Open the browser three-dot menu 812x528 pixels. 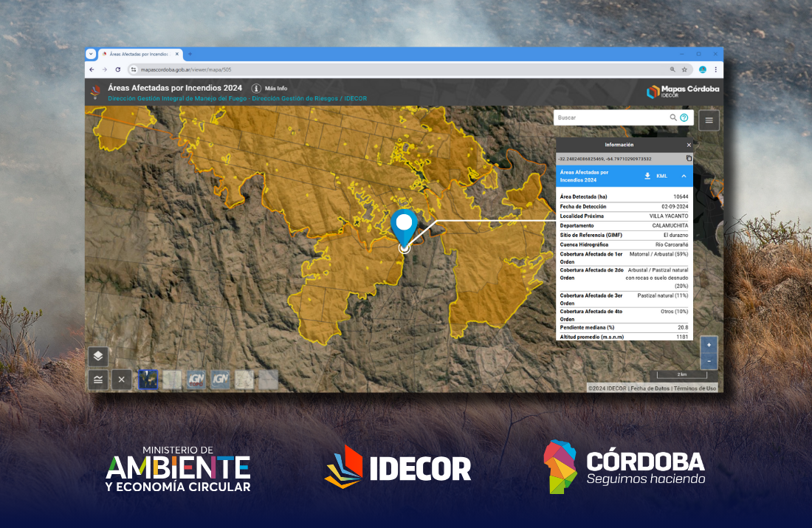716,69
